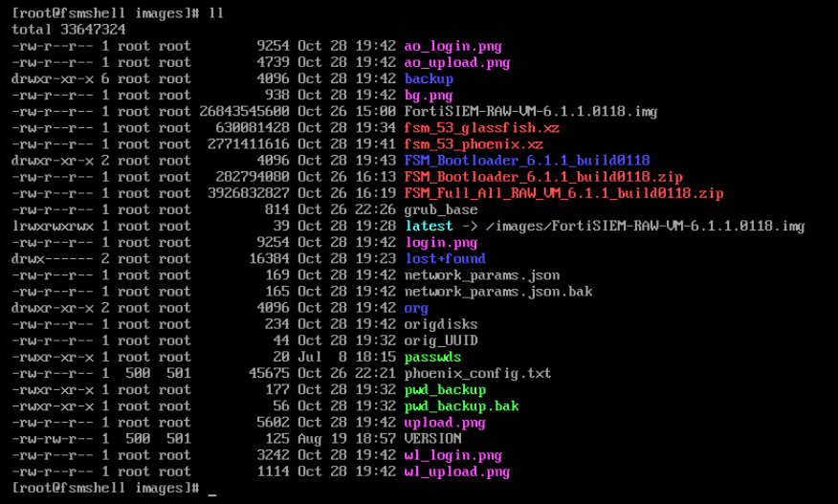Click the FSM_Bootloader_6.1.1_build0118.zip file name
Image resolution: width=838 pixels, height=504 pixels.
tap(542, 177)
